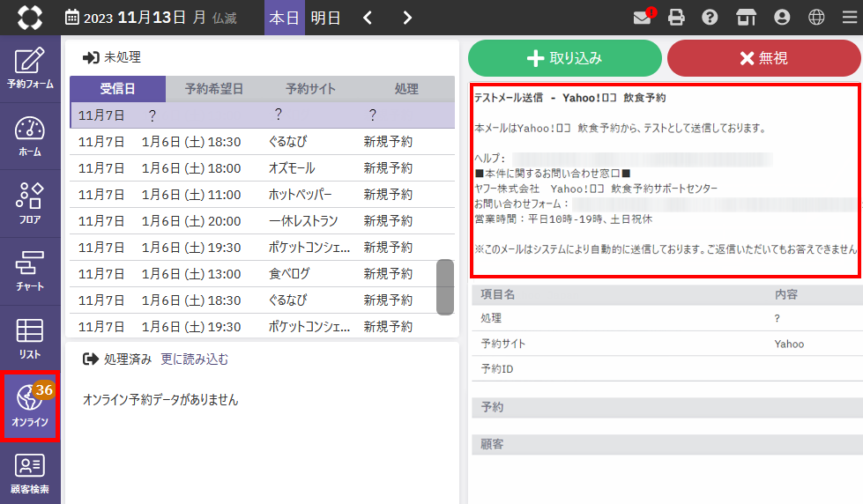Go to next day with right chevron

[406, 18]
